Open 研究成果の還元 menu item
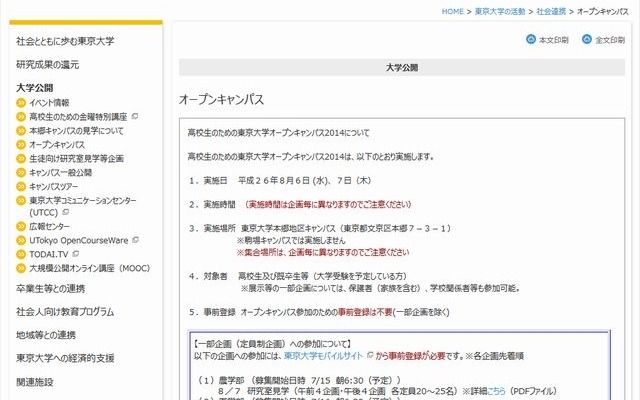Screen dimensions: 640x400 click(x=47, y=64)
